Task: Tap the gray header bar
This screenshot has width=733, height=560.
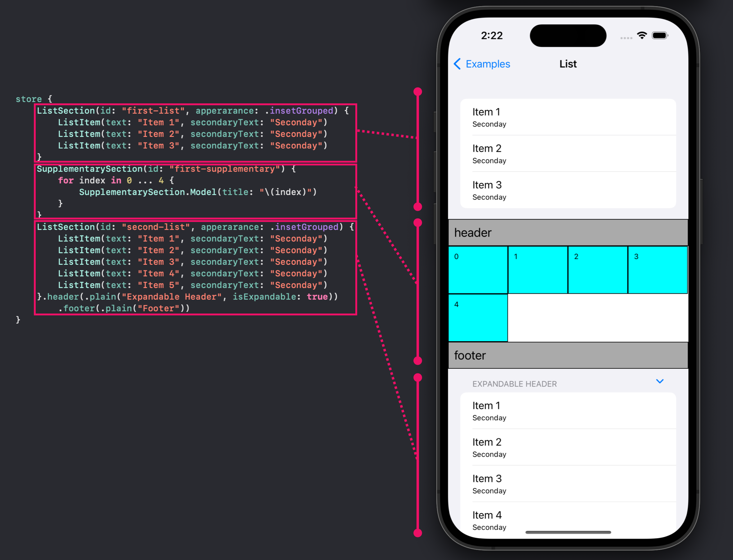Action: click(x=568, y=232)
